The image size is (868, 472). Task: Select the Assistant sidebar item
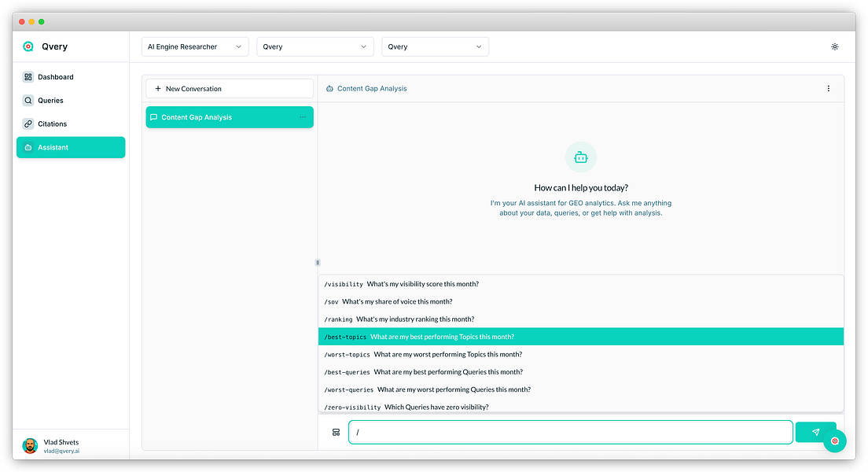[x=71, y=147]
